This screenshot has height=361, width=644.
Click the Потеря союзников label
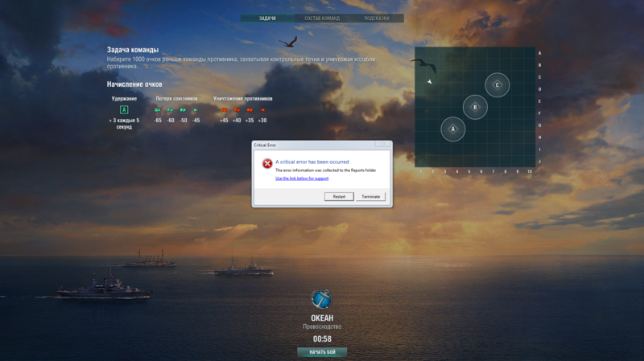coord(176,98)
